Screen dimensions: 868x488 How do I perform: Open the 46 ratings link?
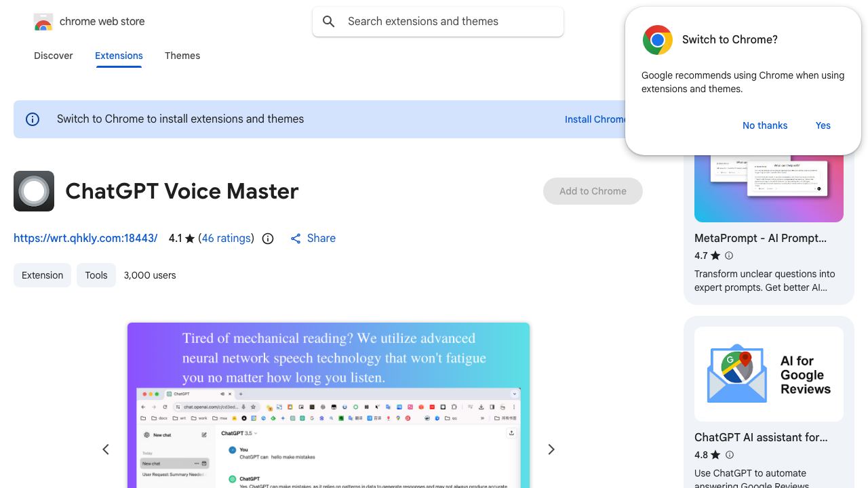(226, 239)
